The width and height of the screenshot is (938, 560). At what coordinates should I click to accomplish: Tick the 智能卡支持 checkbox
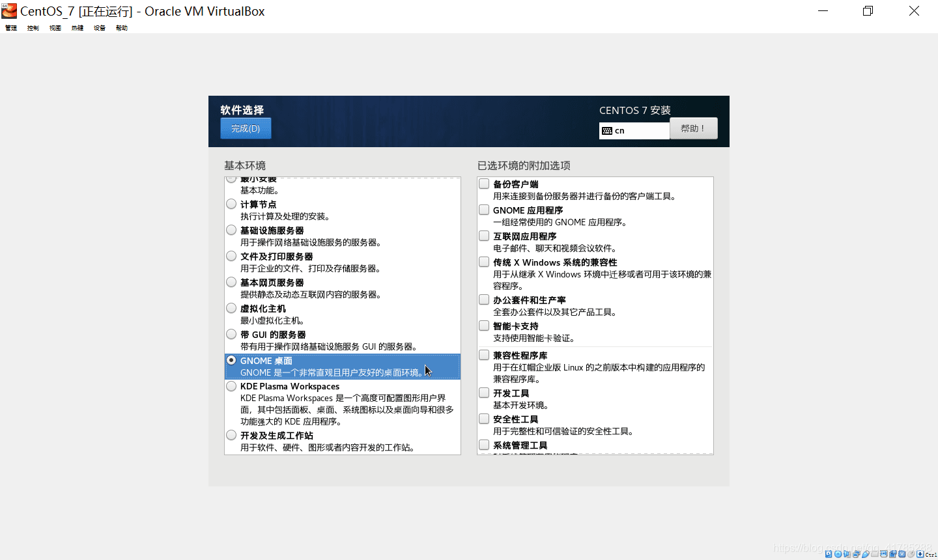pos(484,326)
